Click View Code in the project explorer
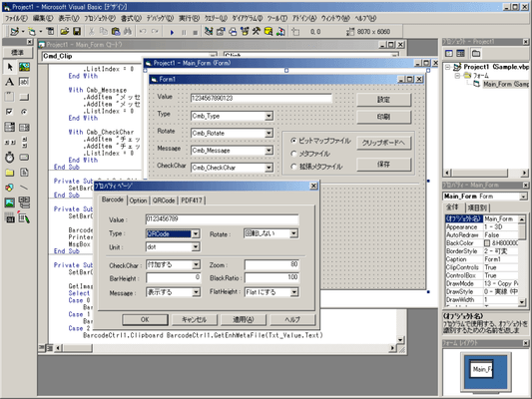532x399 pixels. (x=449, y=54)
